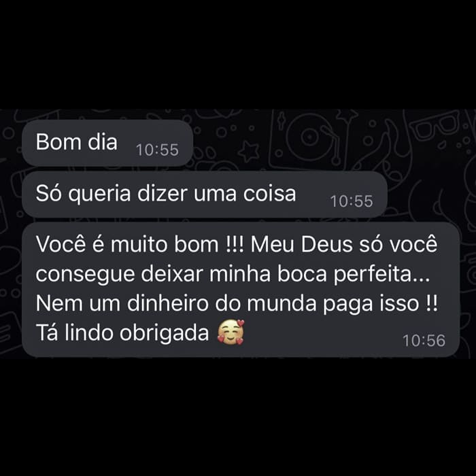Click the star doodle in chat wallpaper

[249, 151]
